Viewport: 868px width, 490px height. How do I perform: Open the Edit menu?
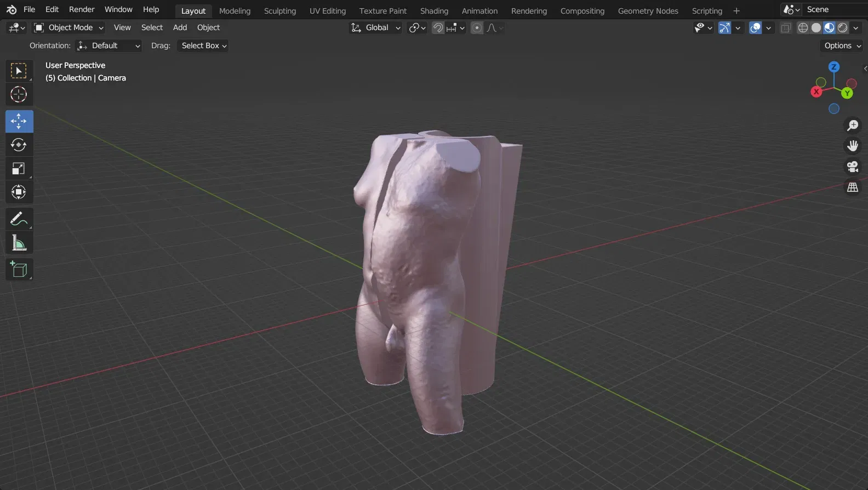pos(52,10)
